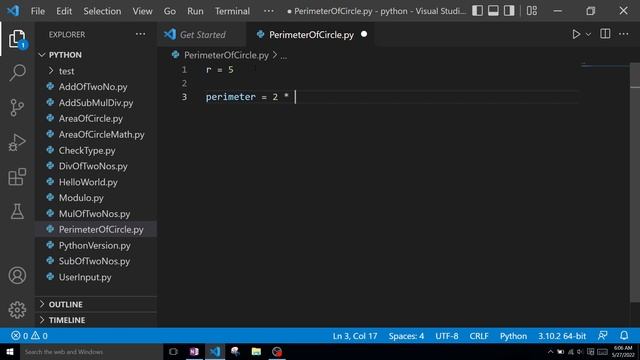Collapse the PYTHON folder section
Viewport: 640px width, 360px height.
click(x=96, y=55)
